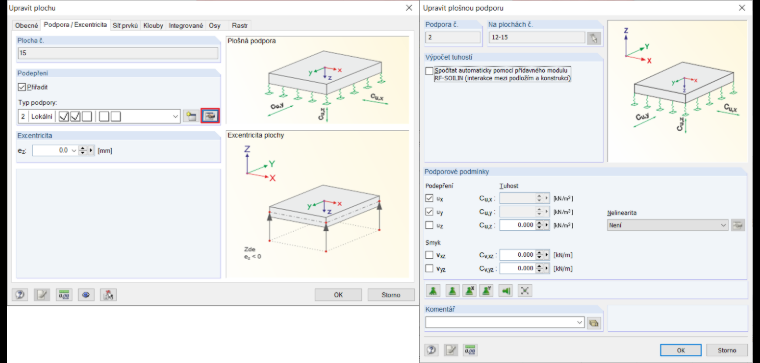Click the pick-in-graphics icon at the bottom of Upravit plochu

[109, 295]
